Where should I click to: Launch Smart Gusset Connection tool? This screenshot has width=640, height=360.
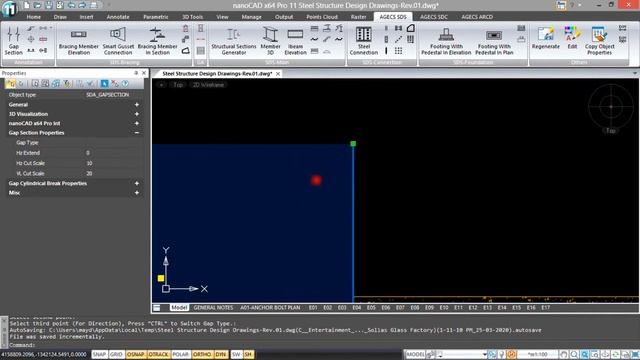point(118,41)
